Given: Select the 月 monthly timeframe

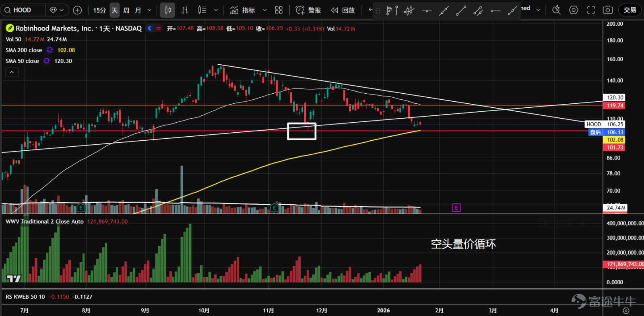Looking at the screenshot, I should point(138,10).
